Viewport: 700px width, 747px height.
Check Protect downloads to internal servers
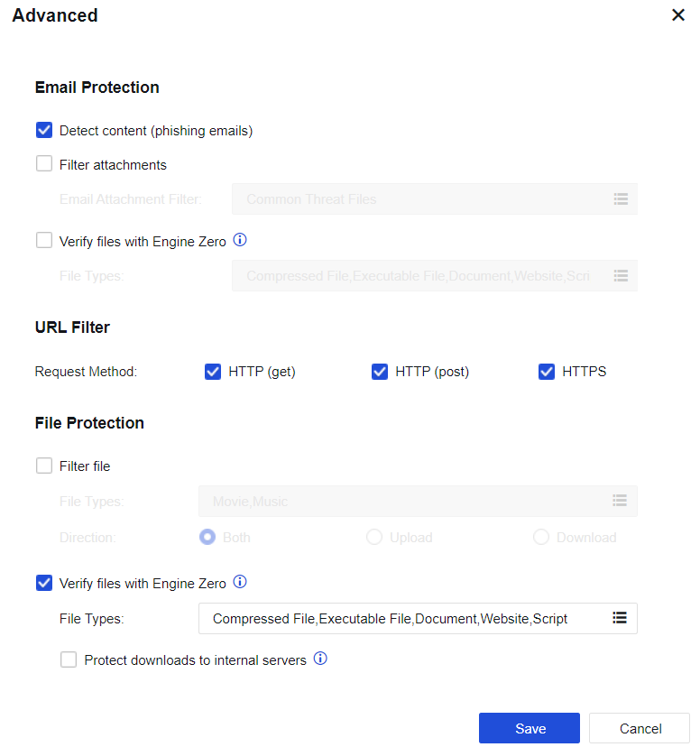click(x=69, y=659)
